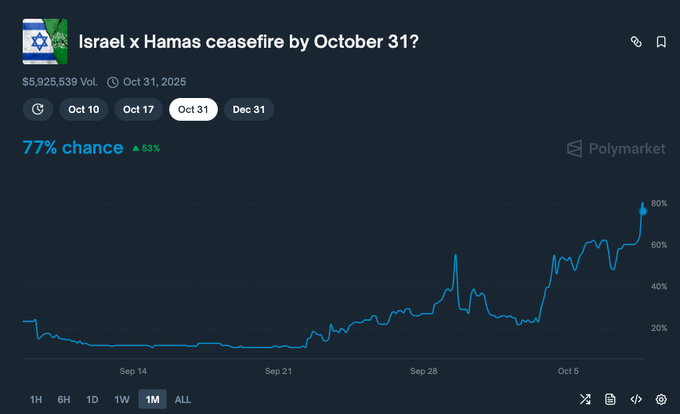Viewport: 680px width, 414px height.
Task: Set chart range to 1W
Action: [x=121, y=400]
